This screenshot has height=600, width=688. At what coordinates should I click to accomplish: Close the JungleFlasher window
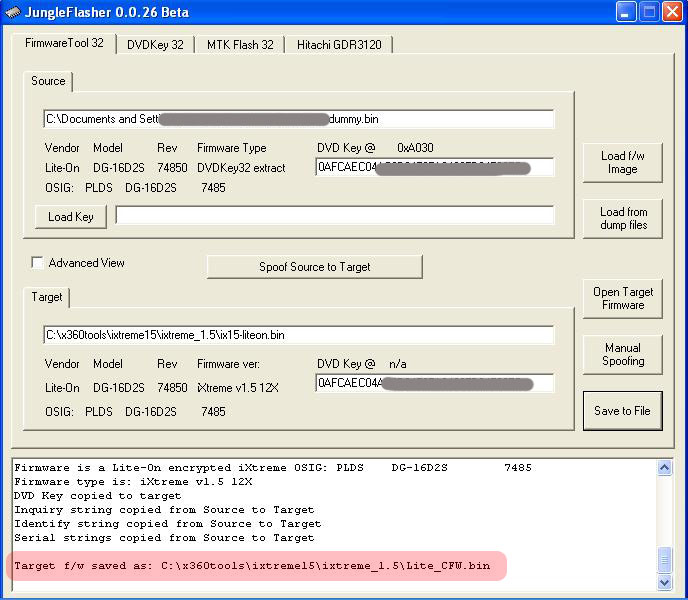(672, 12)
